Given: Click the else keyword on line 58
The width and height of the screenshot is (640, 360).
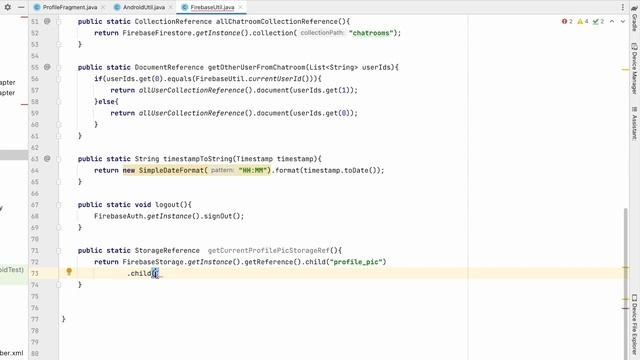Looking at the screenshot, I should [x=106, y=102].
